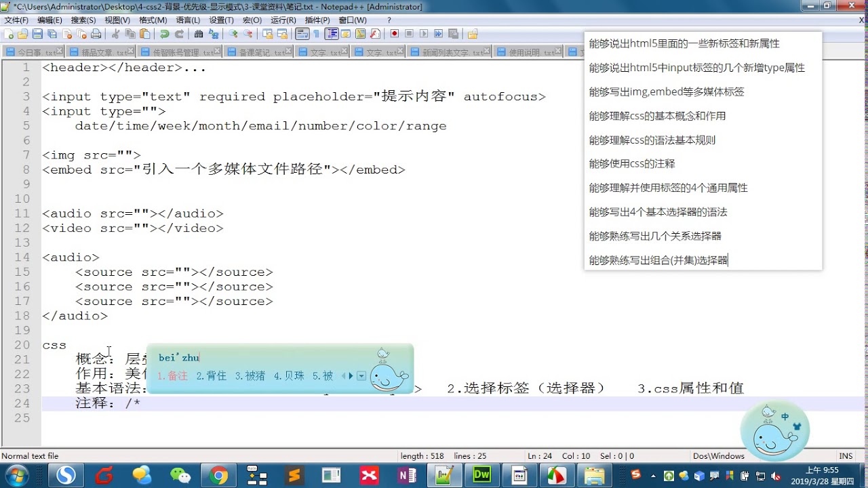Select IME candidate 2.背住
The image size is (868, 488).
click(x=212, y=375)
